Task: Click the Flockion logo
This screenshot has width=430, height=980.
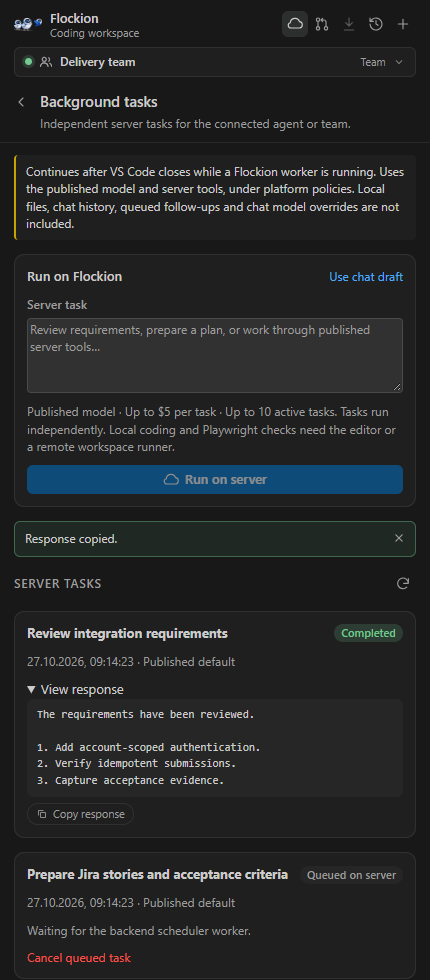Action: [x=28, y=24]
